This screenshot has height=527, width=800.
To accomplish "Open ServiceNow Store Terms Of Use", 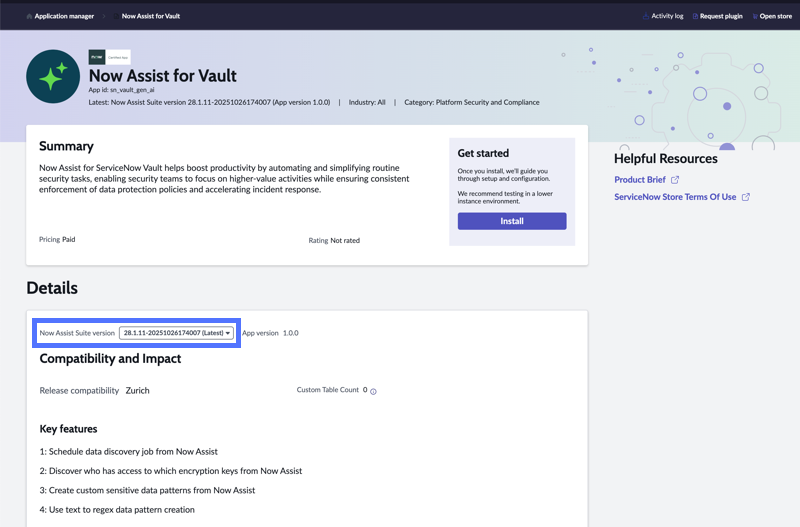I will coord(675,197).
